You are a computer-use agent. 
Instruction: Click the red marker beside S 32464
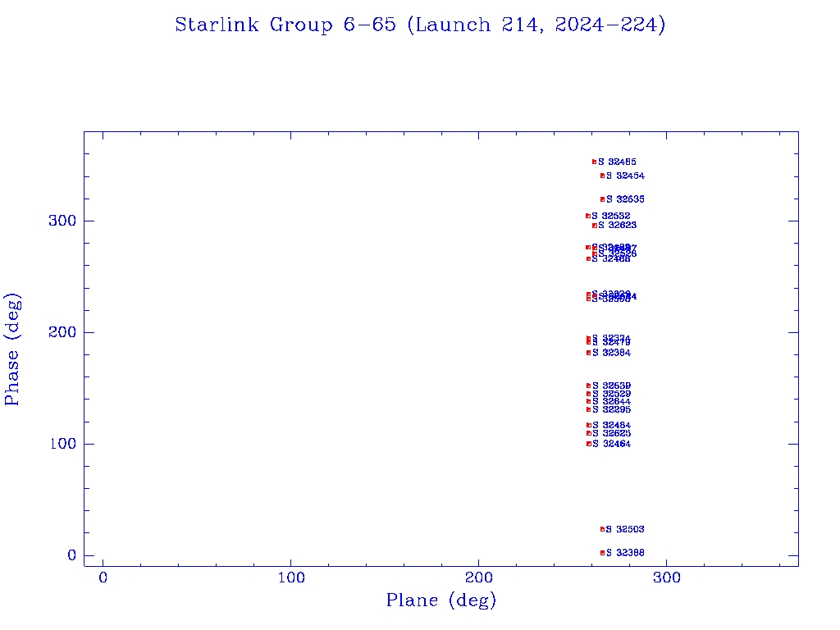pos(589,444)
